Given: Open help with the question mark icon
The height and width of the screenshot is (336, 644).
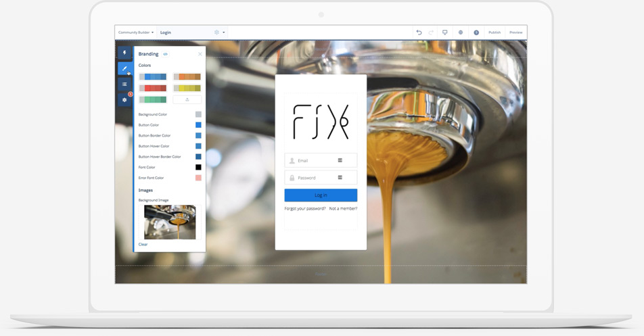Looking at the screenshot, I should tap(476, 32).
